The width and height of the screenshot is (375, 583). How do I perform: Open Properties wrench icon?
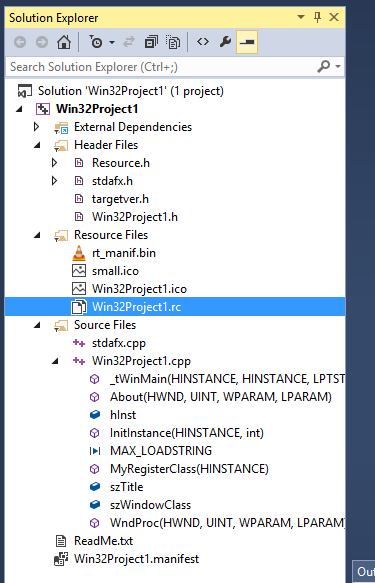point(225,42)
